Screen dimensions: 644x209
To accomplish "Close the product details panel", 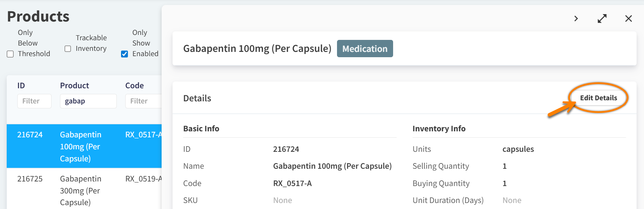I will coord(628,18).
